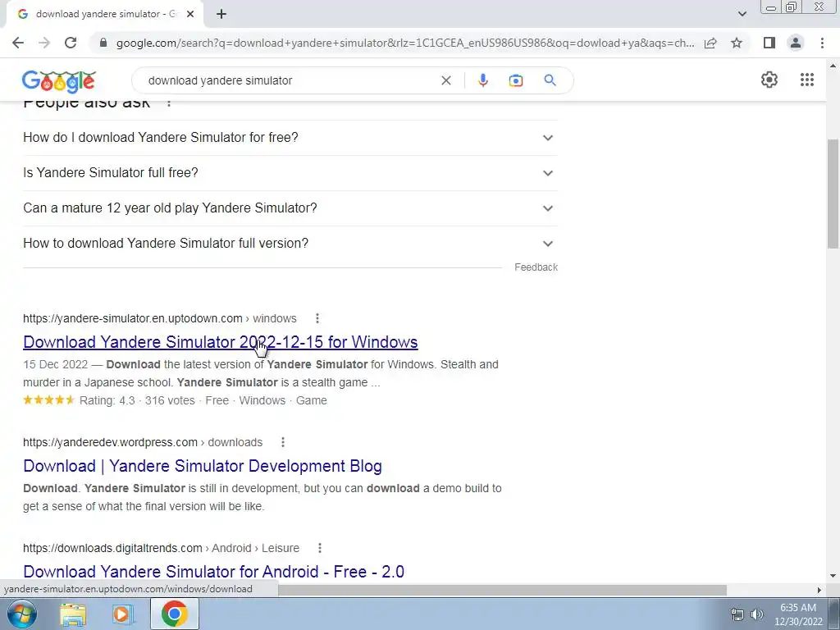This screenshot has height=630, width=840.
Task: Click the scrollbar up arrow
Action: click(x=833, y=66)
